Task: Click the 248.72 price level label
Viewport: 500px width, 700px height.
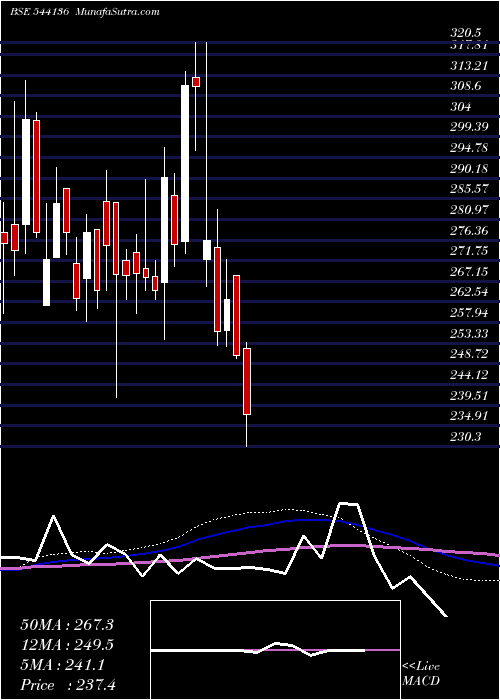Action: [x=469, y=354]
